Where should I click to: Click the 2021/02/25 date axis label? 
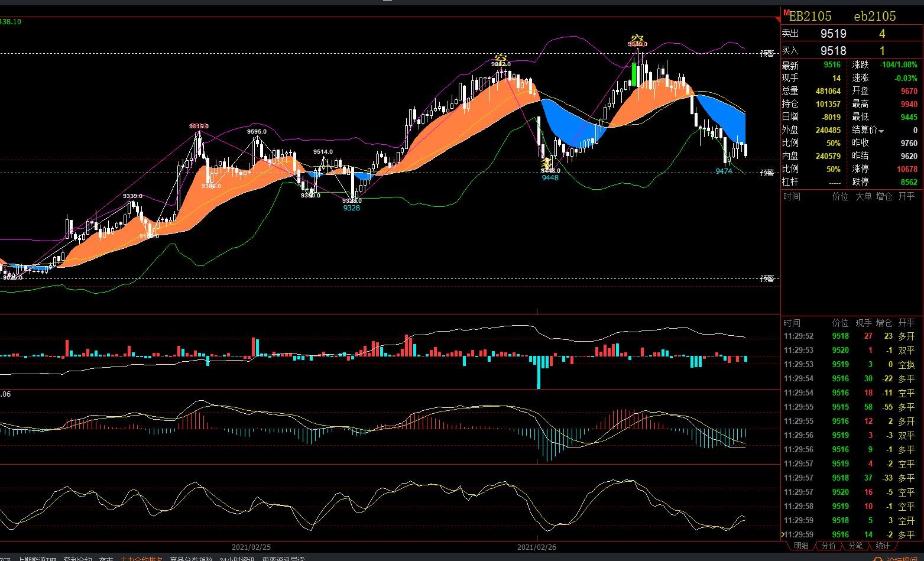point(251,547)
